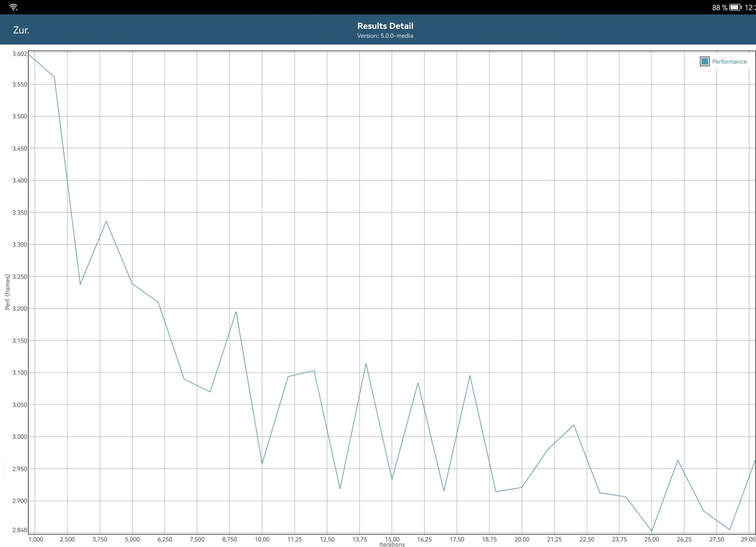756x547 pixels.
Task: Click the 1,000 x-axis tick label
Action: click(36, 539)
